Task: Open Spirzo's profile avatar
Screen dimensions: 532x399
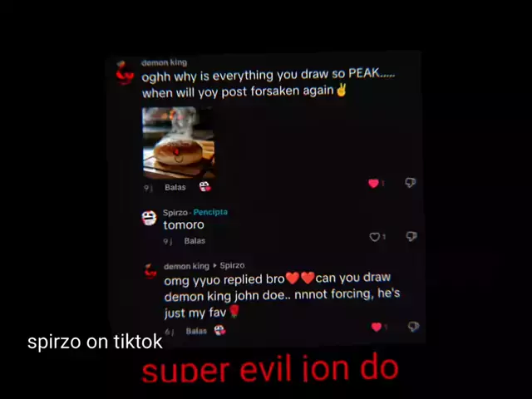Action: (x=150, y=218)
